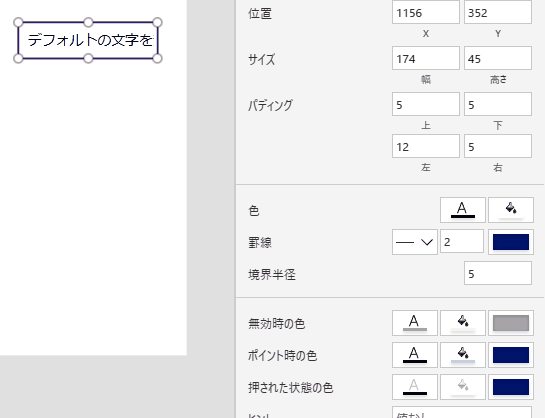Viewport: 545px width, 418px height.
Task: Click the ポイント時の色 label
Action: [282, 356]
